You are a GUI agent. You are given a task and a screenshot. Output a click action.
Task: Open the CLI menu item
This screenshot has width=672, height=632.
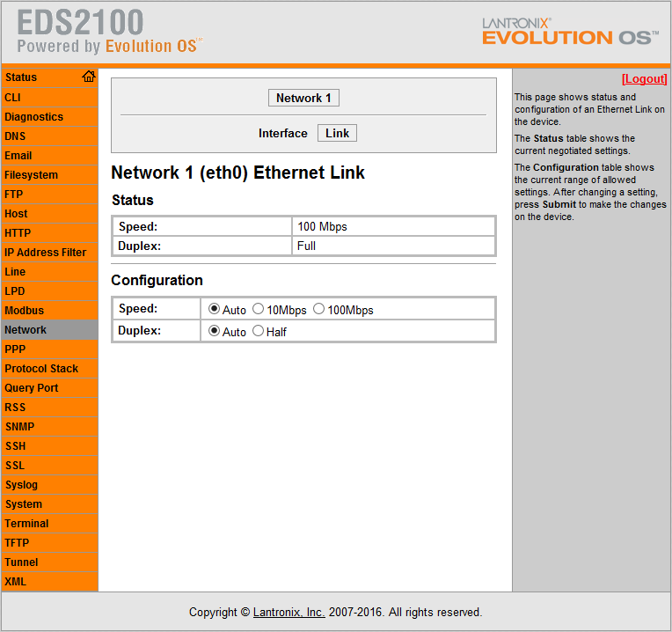click(x=50, y=98)
